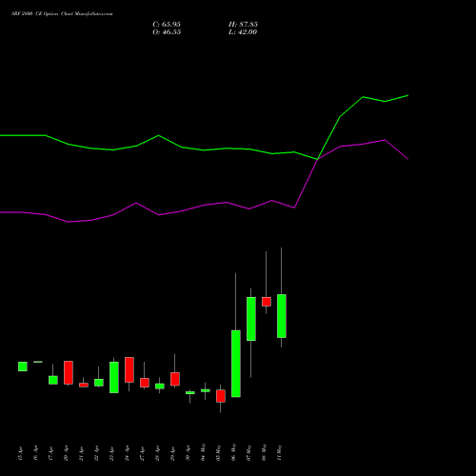Click the large green candle for 06 May
The height and width of the screenshot is (476, 476).
click(x=236, y=364)
